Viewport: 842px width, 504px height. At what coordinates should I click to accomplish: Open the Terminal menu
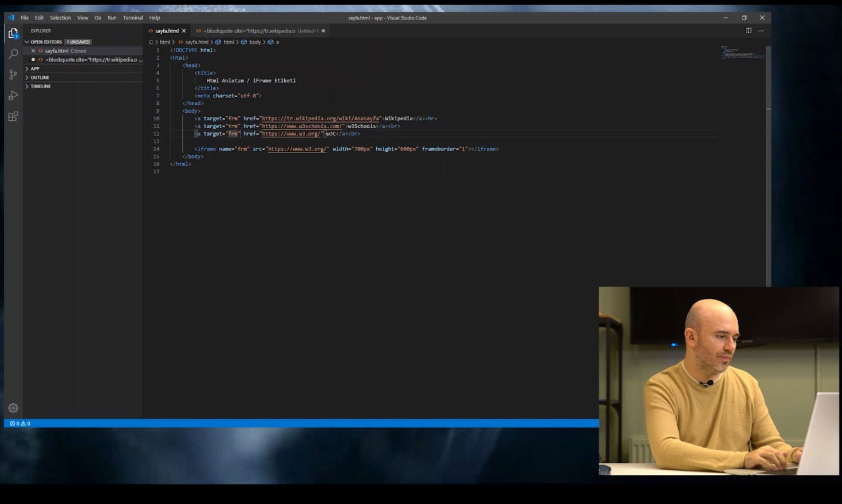coord(132,18)
